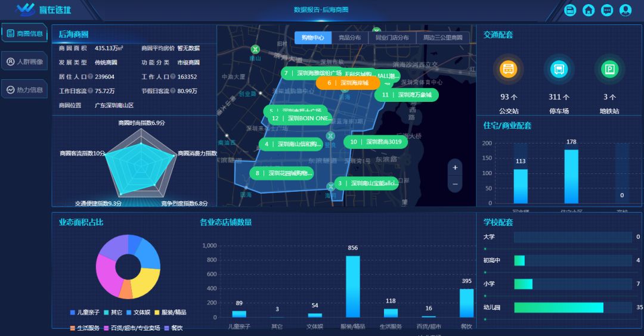Click the orange bus station (公交站) icon
This screenshot has height=336, width=644.
click(x=508, y=70)
